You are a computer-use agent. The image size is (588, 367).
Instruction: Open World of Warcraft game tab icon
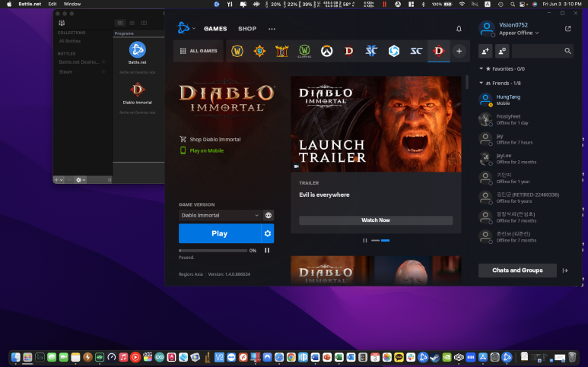237,51
